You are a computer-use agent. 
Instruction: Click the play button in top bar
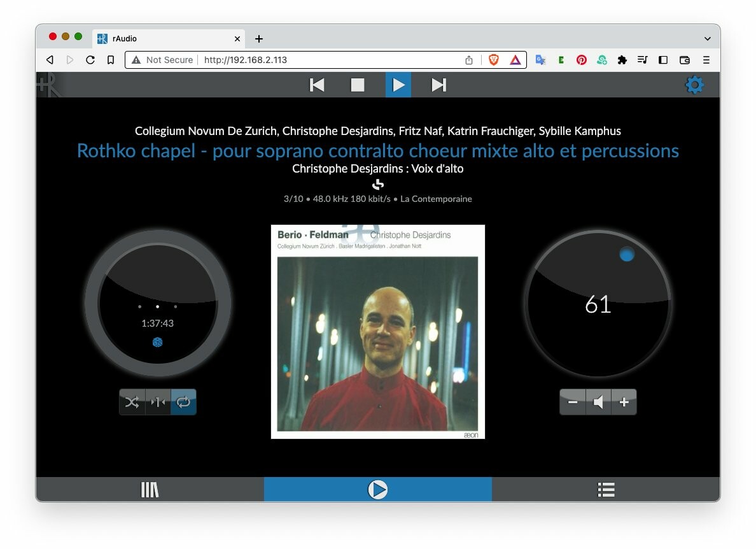click(398, 85)
